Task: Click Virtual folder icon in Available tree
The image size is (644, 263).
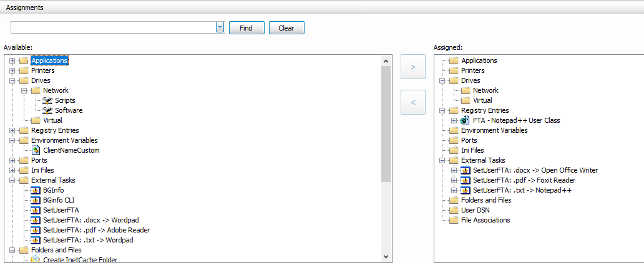Action: [36, 120]
